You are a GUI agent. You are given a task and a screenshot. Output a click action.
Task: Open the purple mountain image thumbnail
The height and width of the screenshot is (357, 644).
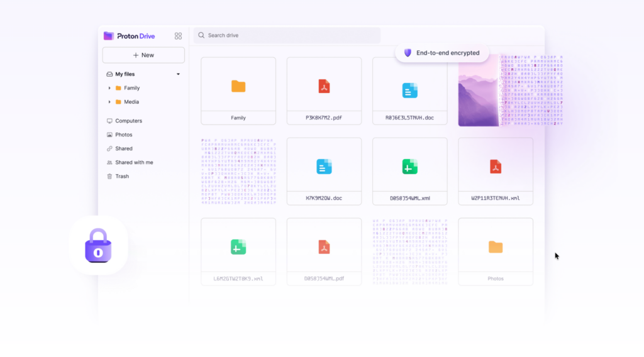click(x=479, y=91)
